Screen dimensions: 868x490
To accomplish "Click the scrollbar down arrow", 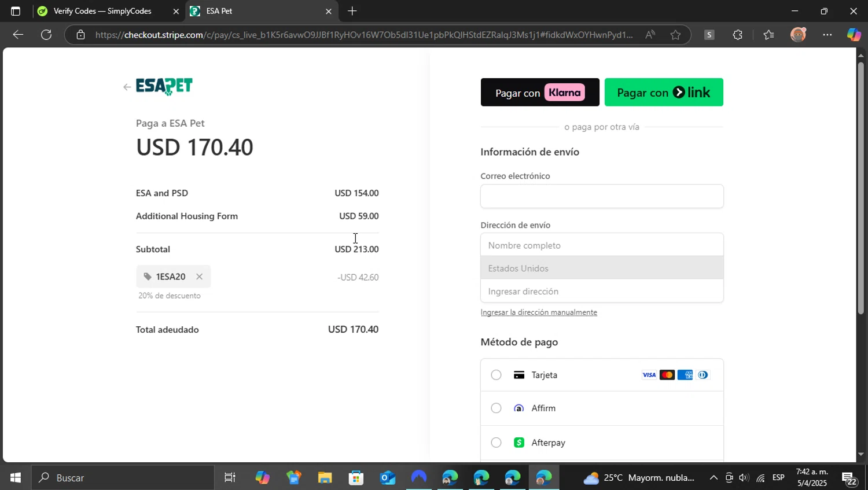I will pyautogui.click(x=860, y=455).
